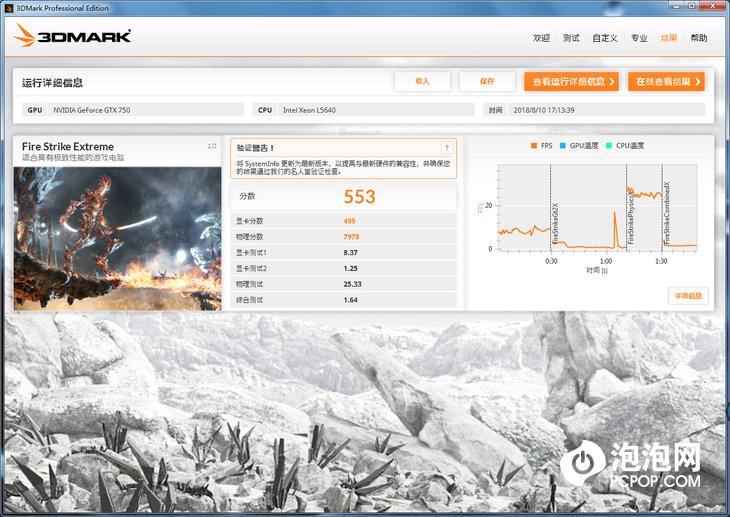The image size is (730, 517).
Task: Open the 帮助 tab
Action: coord(699,38)
